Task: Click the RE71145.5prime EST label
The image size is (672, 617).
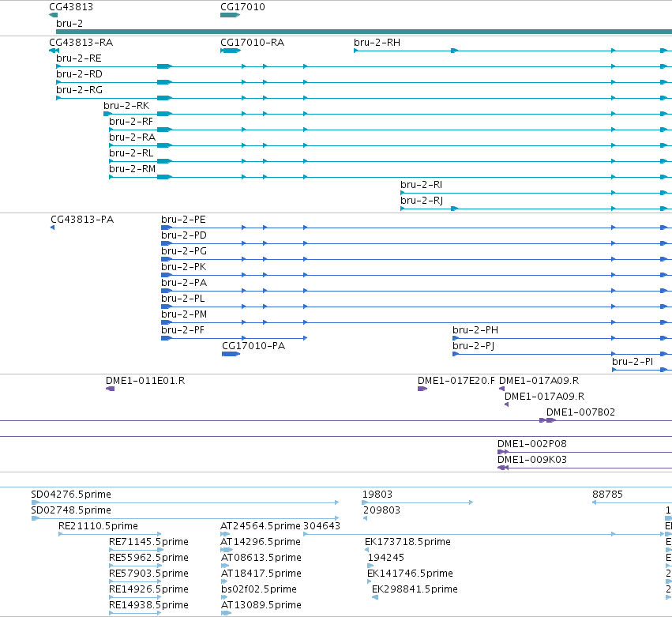Action: pos(148,543)
